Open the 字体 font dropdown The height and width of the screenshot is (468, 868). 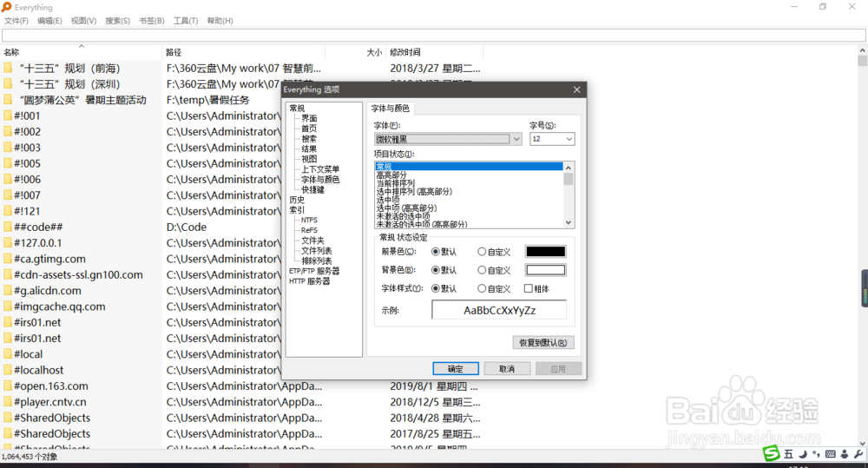(x=516, y=139)
